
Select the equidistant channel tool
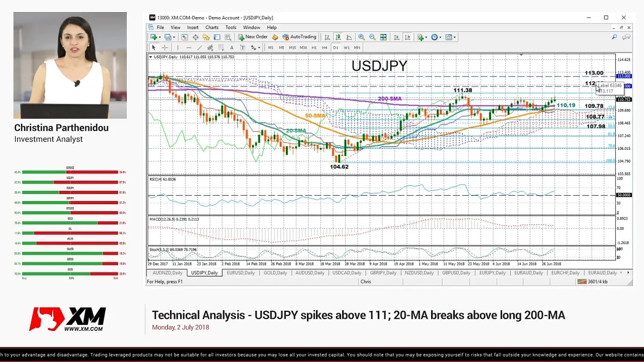[x=210, y=48]
